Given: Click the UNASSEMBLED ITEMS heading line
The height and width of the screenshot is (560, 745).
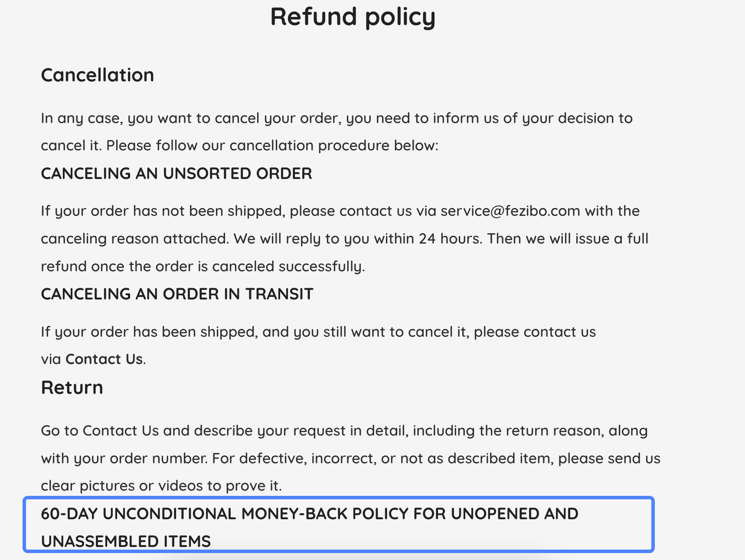Looking at the screenshot, I should (x=126, y=541).
